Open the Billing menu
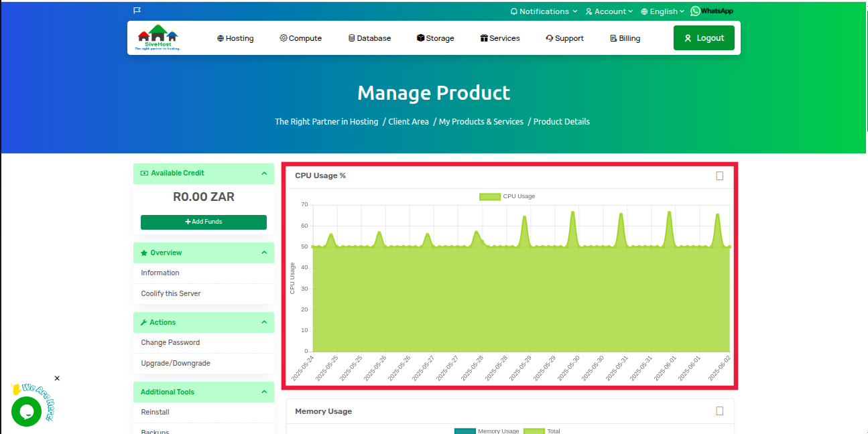868x434 pixels. coord(625,38)
